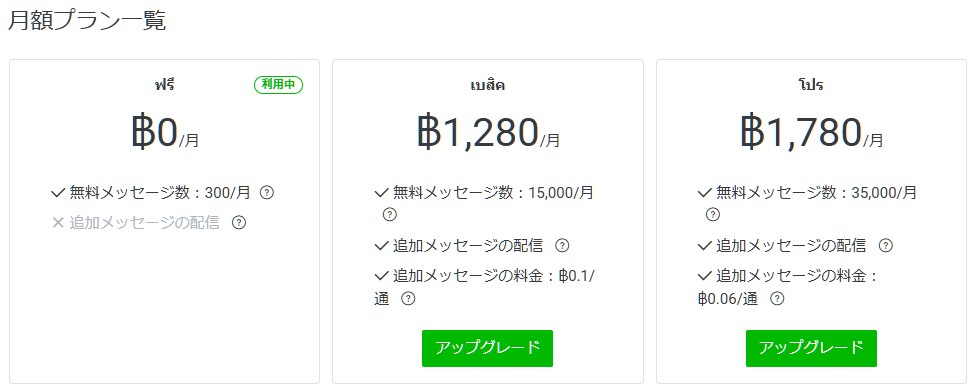
Task: Click the green 利用中 badge
Action: pyautogui.click(x=278, y=85)
